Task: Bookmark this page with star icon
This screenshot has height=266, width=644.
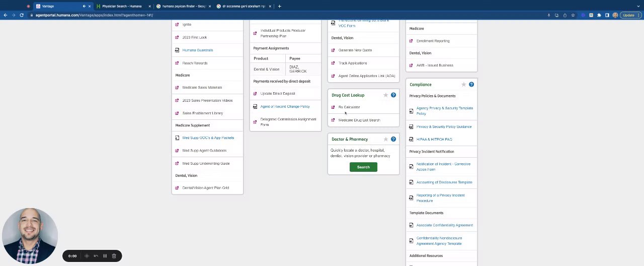Action: pyautogui.click(x=573, y=15)
